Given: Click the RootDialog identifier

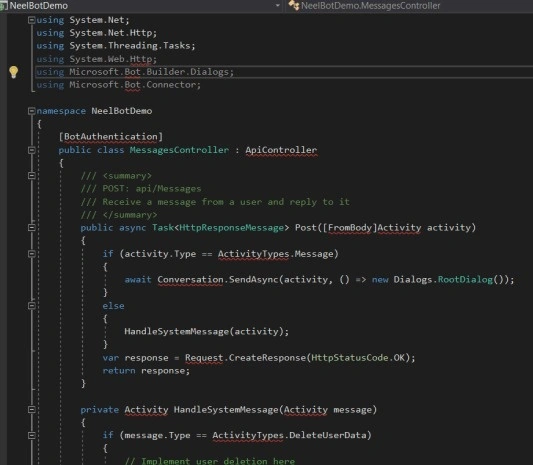Looking at the screenshot, I should click(x=465, y=280).
